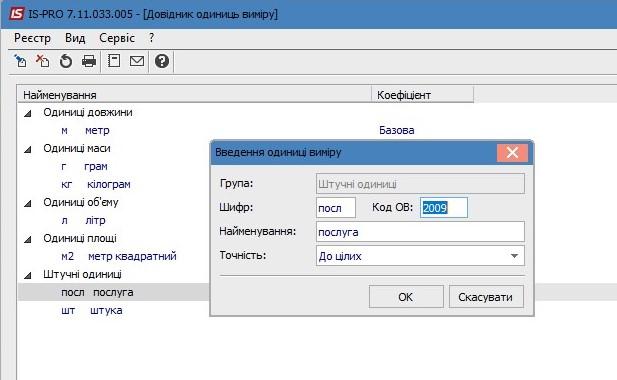
Task: Click the document view toolbar icon
Action: (x=114, y=61)
